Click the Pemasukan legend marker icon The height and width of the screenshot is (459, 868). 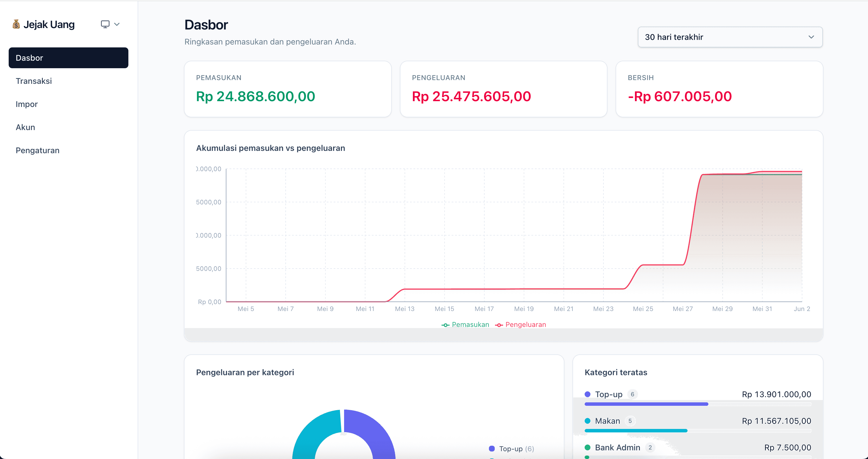click(x=446, y=325)
